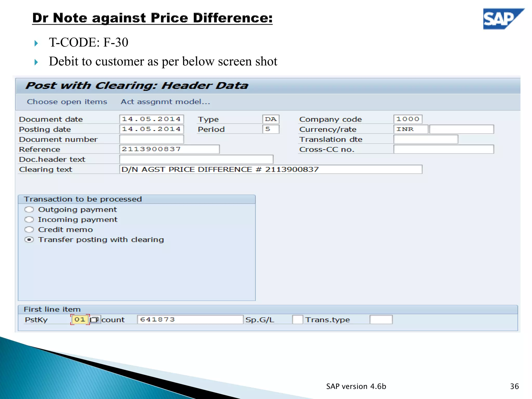This screenshot has width=532, height=399.
Task: Click the Cross-CC no. field
Action: click(444, 149)
